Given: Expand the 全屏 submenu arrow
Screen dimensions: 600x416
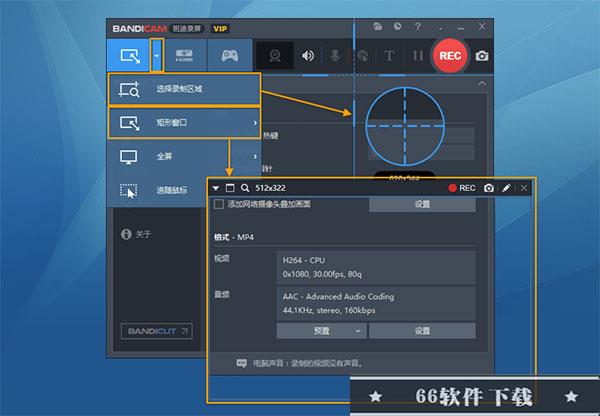Looking at the screenshot, I should tap(255, 157).
